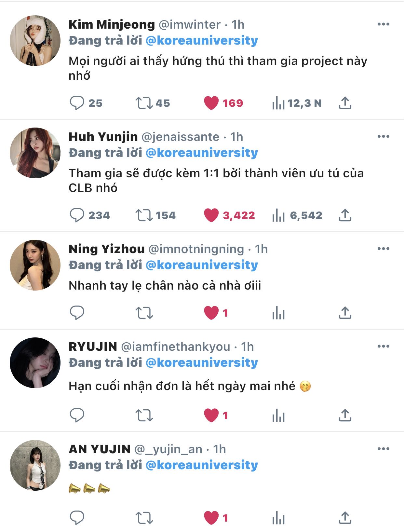Open three-dot menu on AN YUJIN's tweet
This screenshot has height=532, width=404.
pyautogui.click(x=384, y=449)
